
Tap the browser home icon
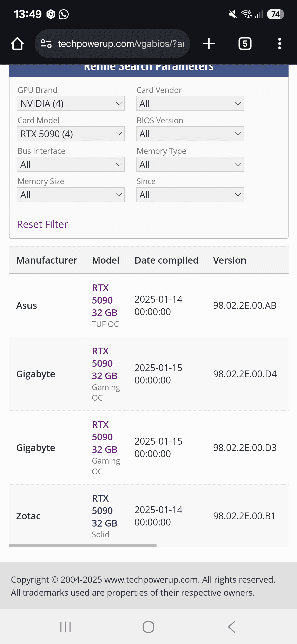pos(17,44)
